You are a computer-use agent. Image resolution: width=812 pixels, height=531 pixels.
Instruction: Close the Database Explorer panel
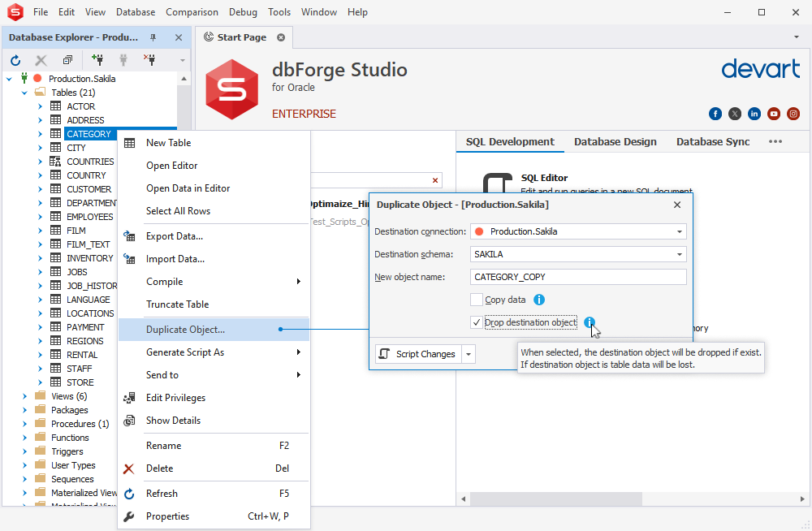click(179, 37)
